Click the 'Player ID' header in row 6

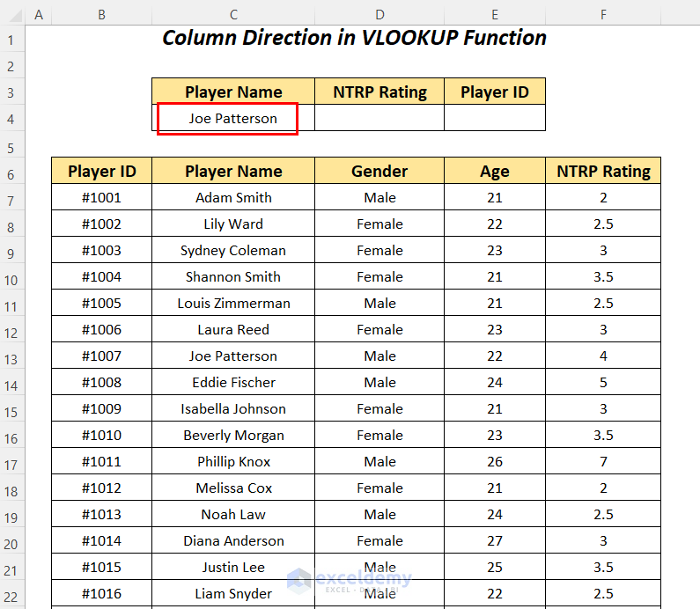pyautogui.click(x=102, y=171)
